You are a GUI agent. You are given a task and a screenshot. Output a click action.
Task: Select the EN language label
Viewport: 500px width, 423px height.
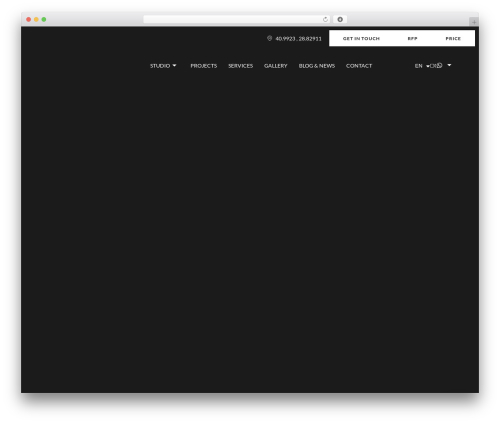pos(418,66)
